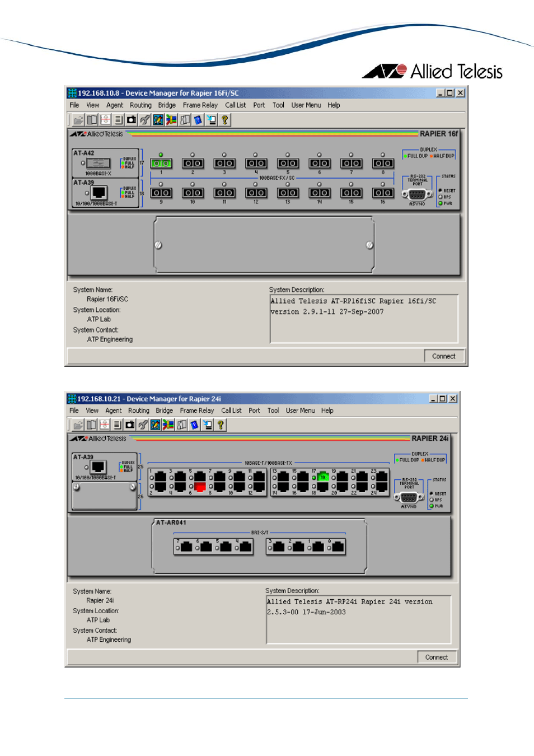
Task: Click the help question mark icon in the Rapier 24i toolbar
Action: [x=221, y=425]
